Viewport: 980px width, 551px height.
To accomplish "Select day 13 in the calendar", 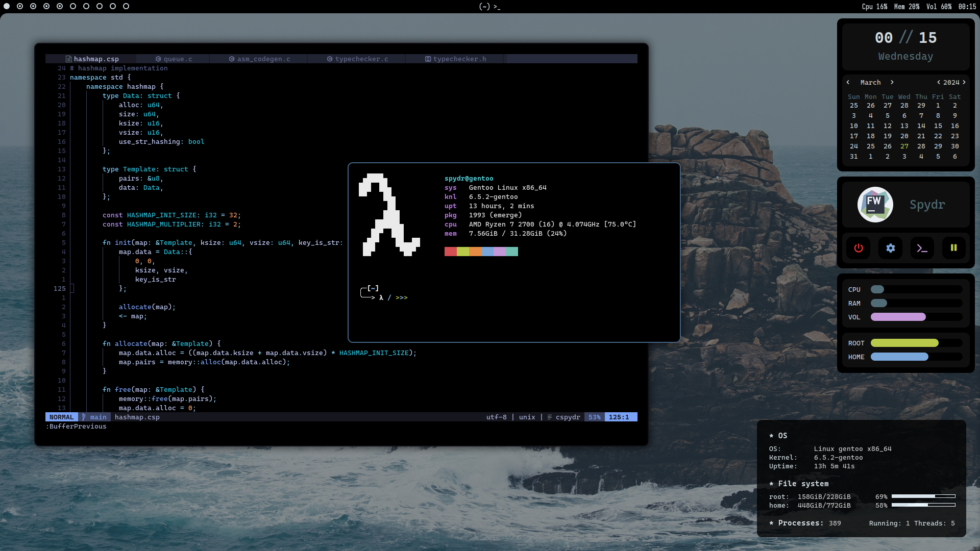I will pyautogui.click(x=904, y=126).
